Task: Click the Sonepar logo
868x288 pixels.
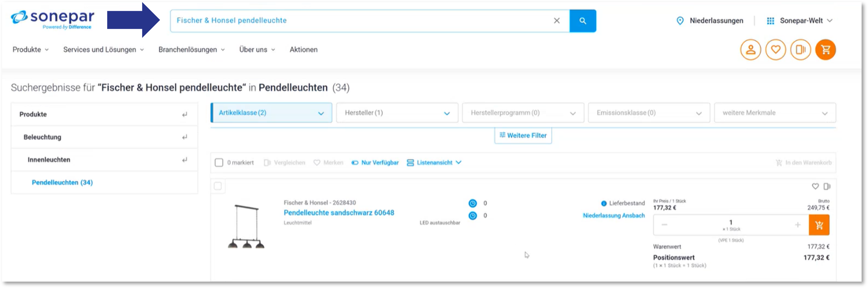Action: [x=52, y=20]
